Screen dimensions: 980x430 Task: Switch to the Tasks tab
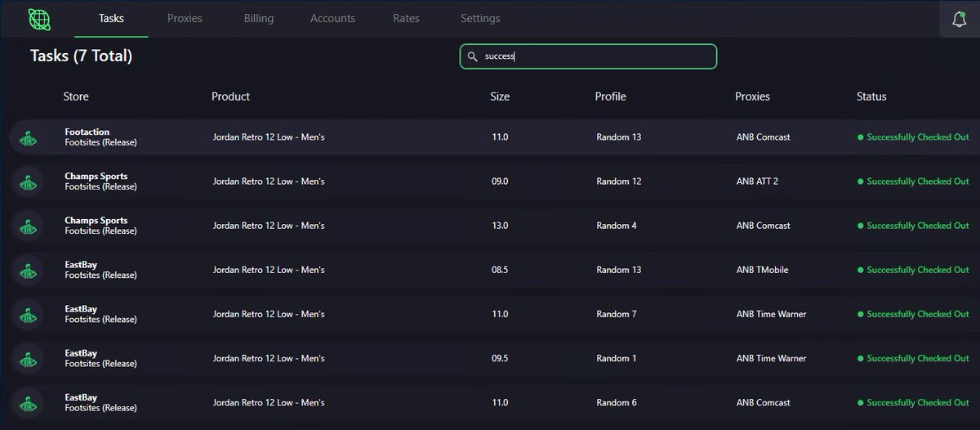coord(111,18)
